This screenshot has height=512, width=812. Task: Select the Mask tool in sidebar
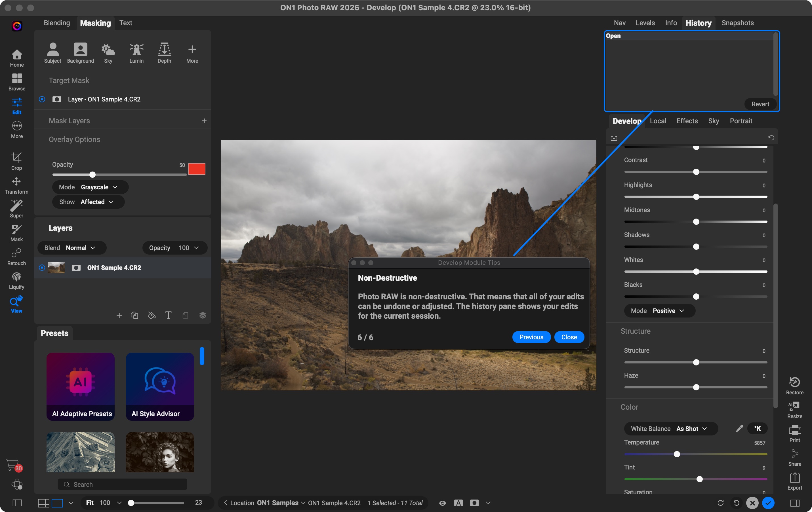click(16, 233)
